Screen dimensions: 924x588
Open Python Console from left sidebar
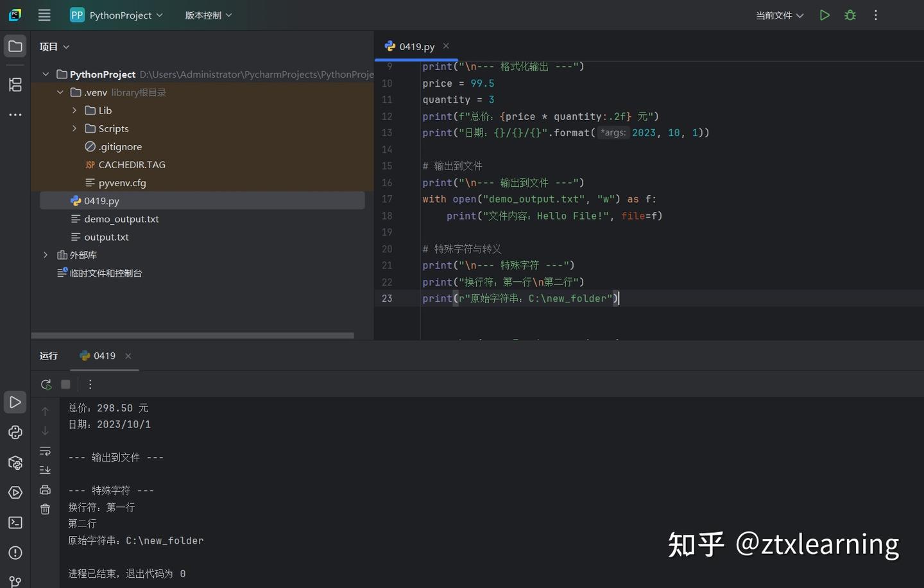[15, 432]
